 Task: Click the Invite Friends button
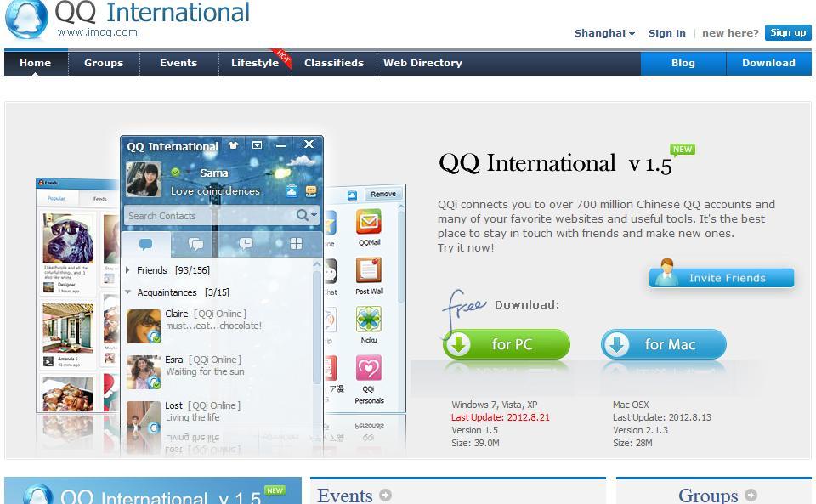tap(722, 278)
